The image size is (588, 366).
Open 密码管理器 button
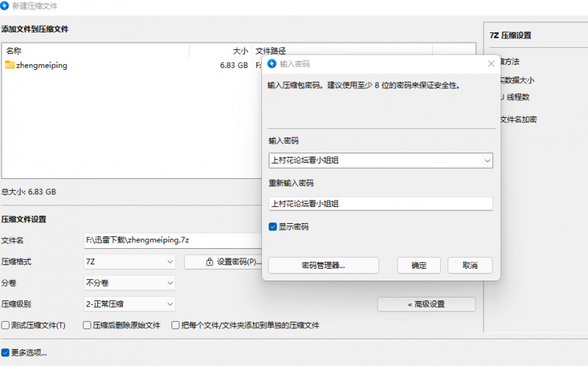[323, 265]
